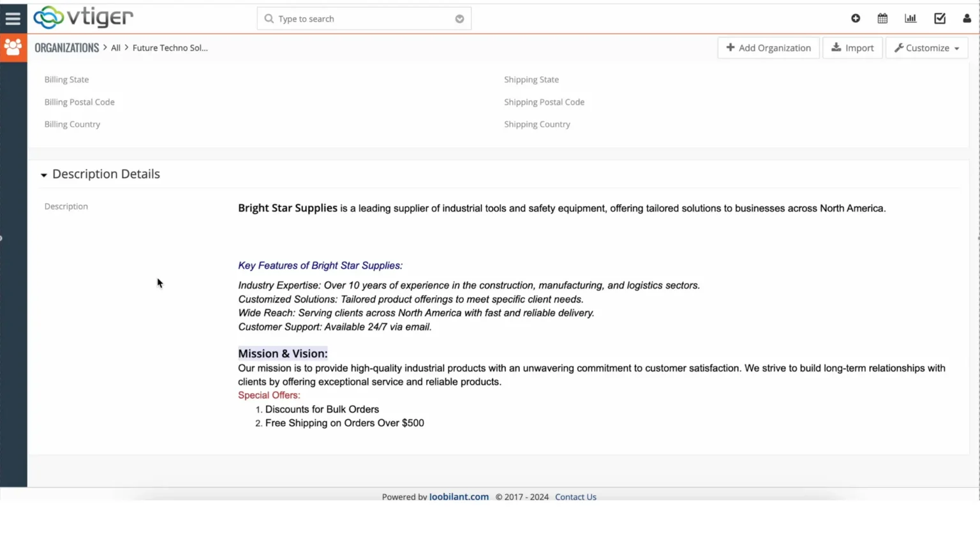The width and height of the screenshot is (980, 541).
Task: Collapse the Description Details section
Action: [43, 174]
